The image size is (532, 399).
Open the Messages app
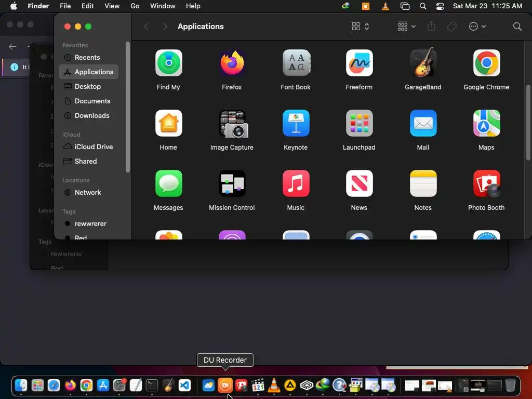coord(169,183)
